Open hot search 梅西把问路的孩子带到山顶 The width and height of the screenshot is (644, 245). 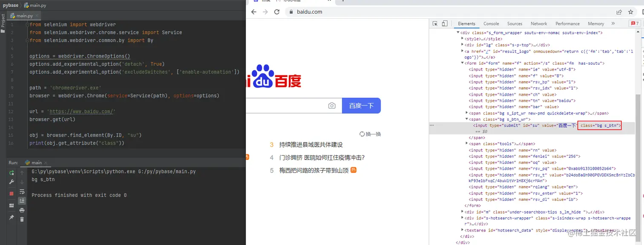tap(314, 170)
